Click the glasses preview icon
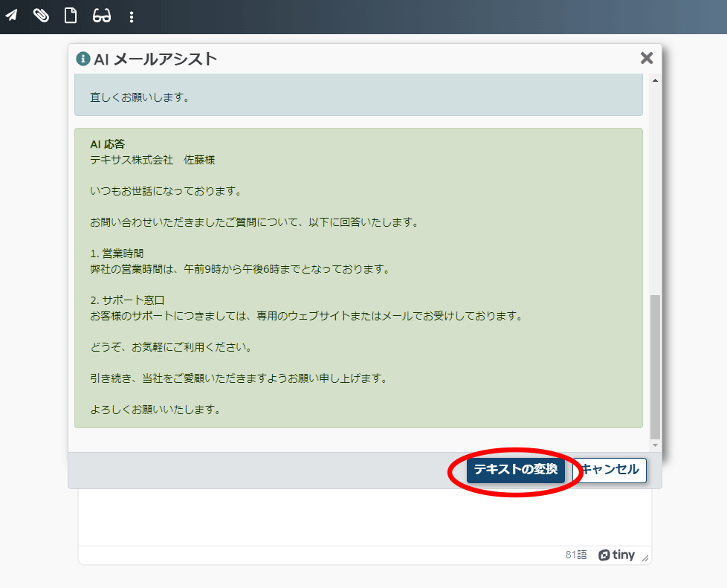This screenshot has height=588, width=727. (x=102, y=16)
